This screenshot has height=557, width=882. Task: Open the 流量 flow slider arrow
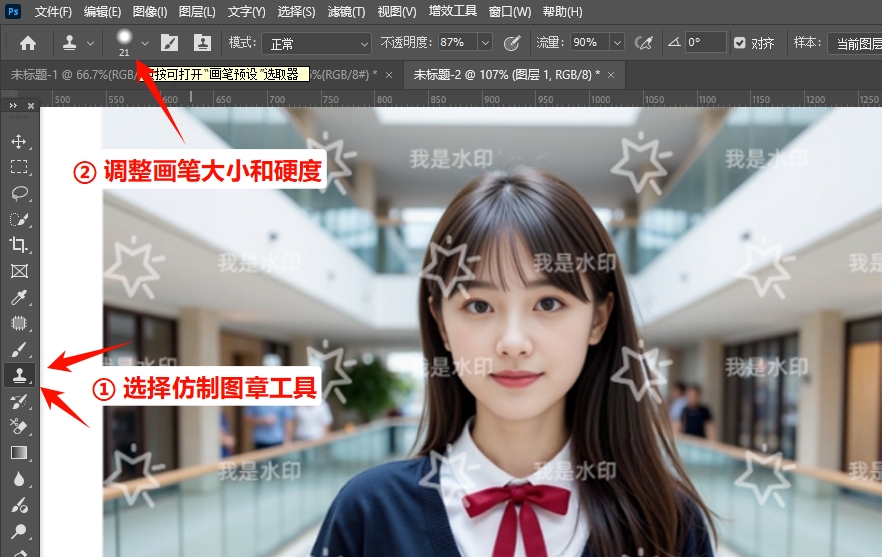(617, 42)
